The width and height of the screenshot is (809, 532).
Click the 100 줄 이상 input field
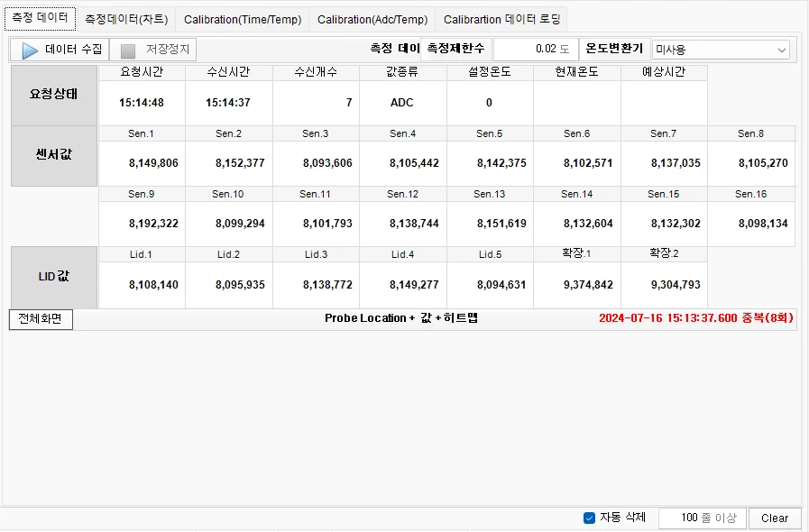(x=703, y=518)
